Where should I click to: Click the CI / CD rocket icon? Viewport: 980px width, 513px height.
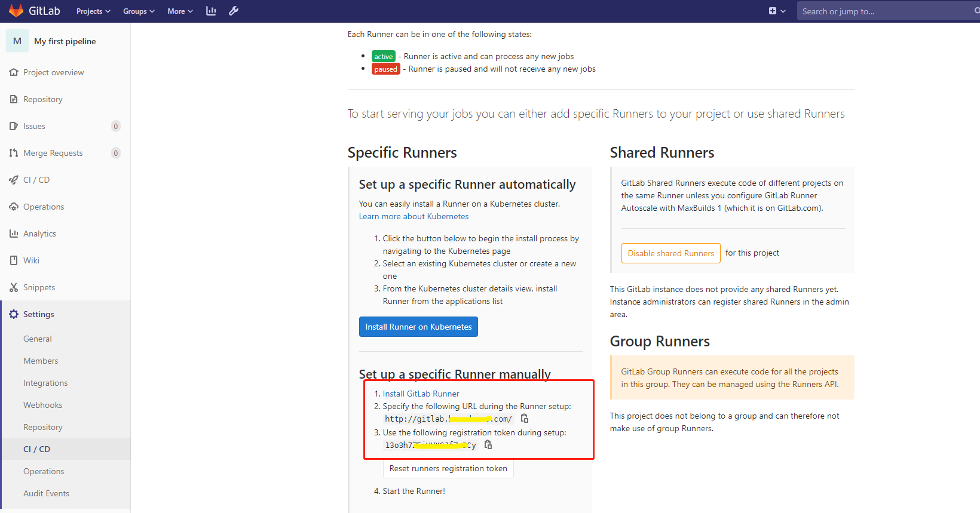pyautogui.click(x=14, y=180)
